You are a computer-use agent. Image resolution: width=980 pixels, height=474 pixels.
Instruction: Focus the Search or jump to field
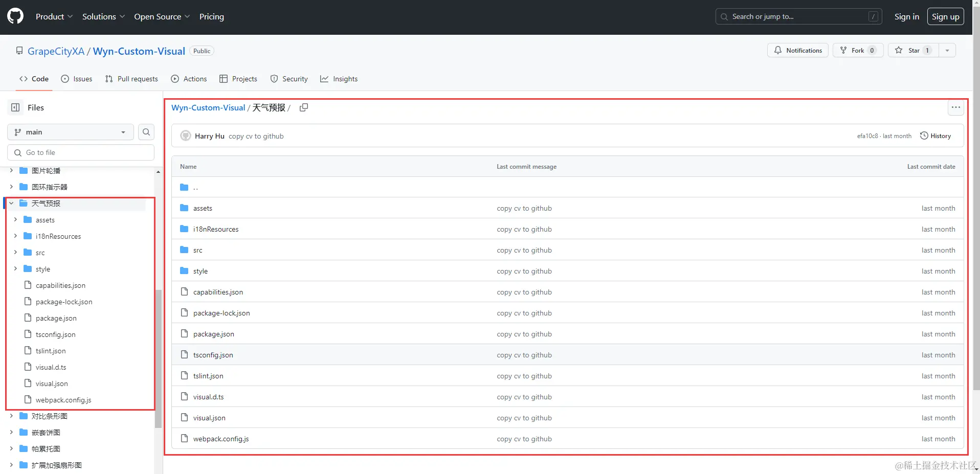[x=799, y=16]
